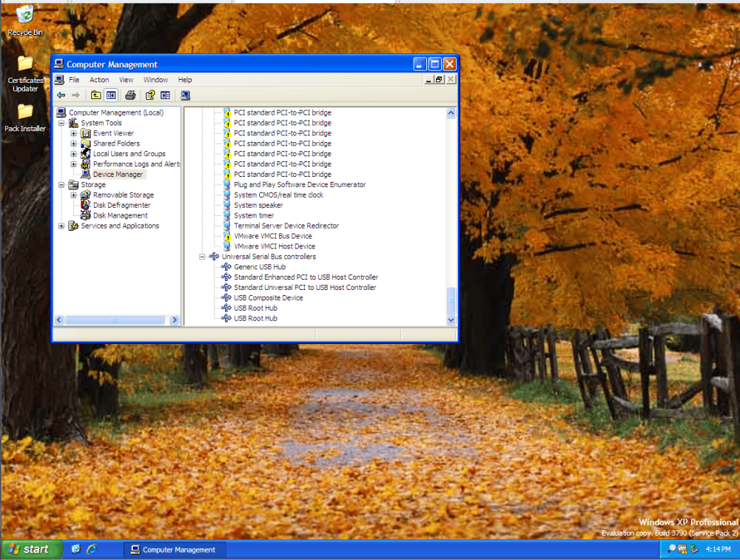Click the console icon left of File menu
The image size is (740, 560).
[59, 80]
